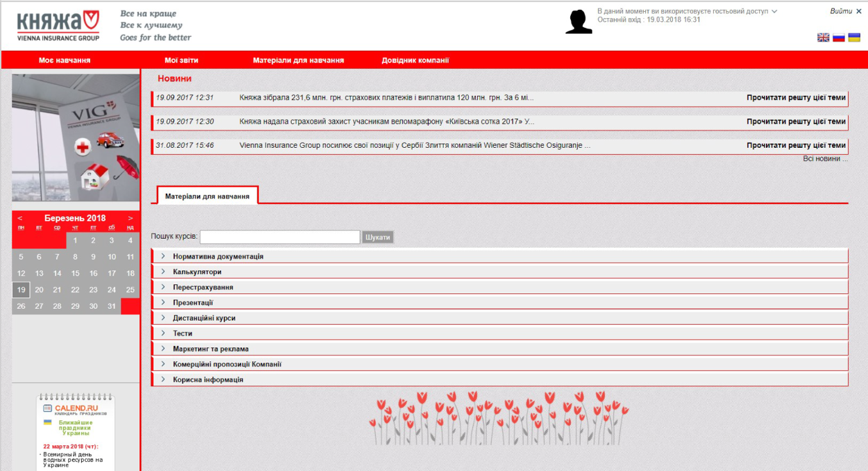868x471 pixels.
Task: Select March 22 in the calendar
Action: [76, 290]
